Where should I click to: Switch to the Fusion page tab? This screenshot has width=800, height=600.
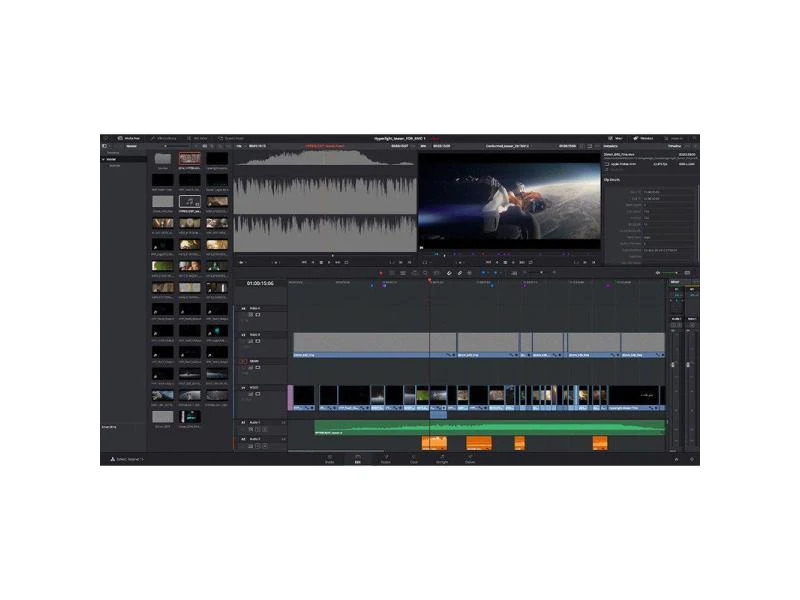[x=386, y=459]
